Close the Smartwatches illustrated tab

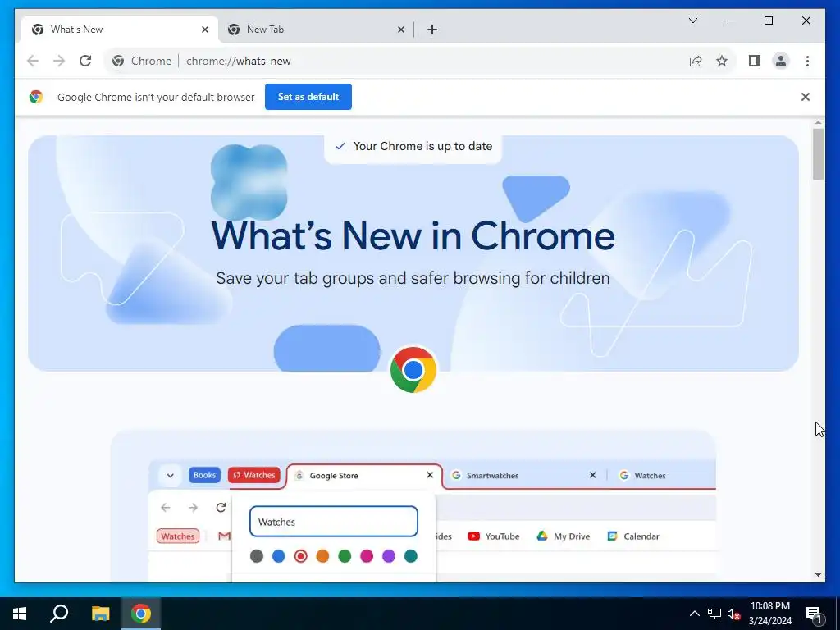pyautogui.click(x=592, y=475)
